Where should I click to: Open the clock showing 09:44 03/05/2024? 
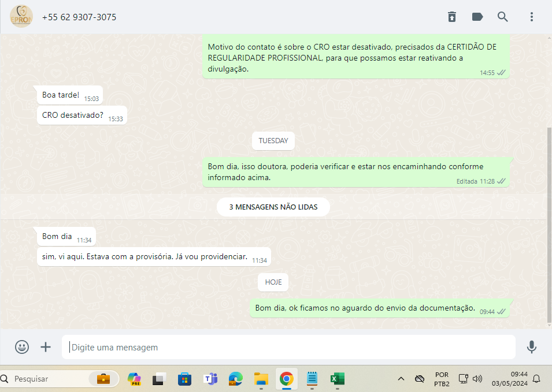(x=510, y=379)
